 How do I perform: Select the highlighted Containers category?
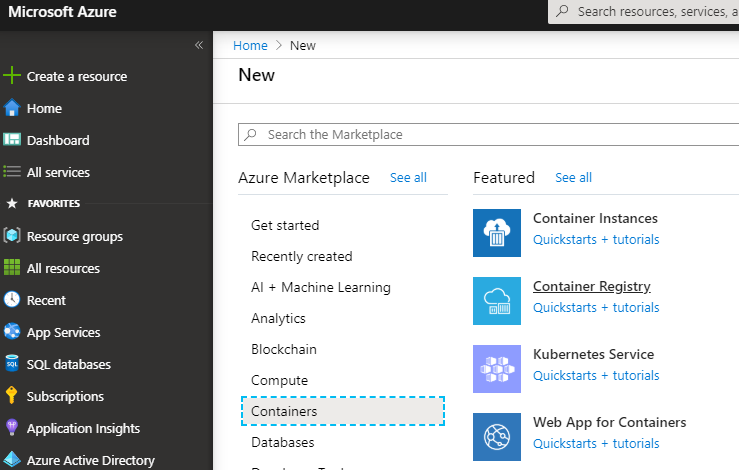[343, 411]
